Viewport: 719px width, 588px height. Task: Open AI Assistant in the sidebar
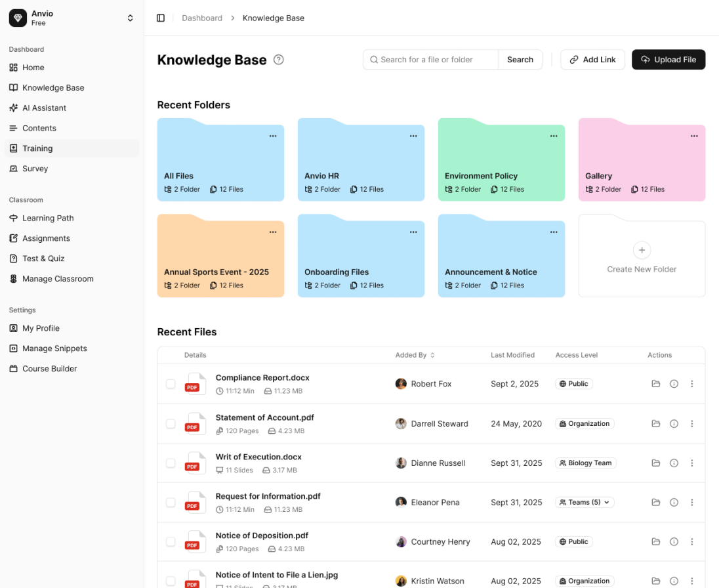pyautogui.click(x=44, y=108)
